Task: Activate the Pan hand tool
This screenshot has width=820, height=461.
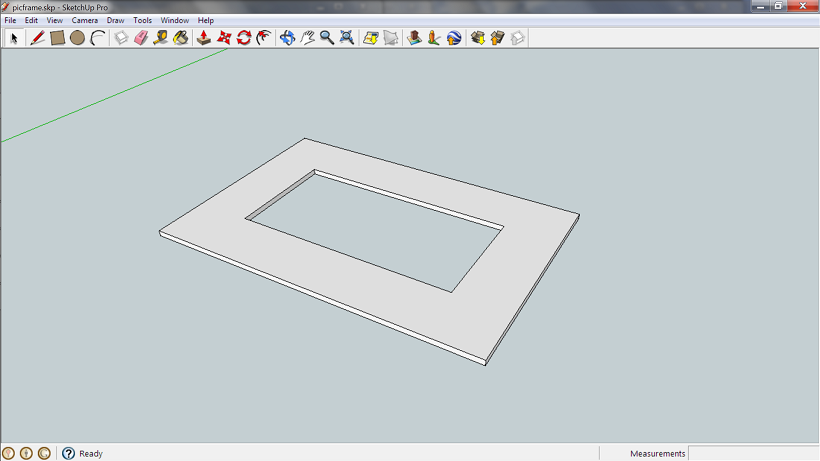Action: click(x=308, y=38)
